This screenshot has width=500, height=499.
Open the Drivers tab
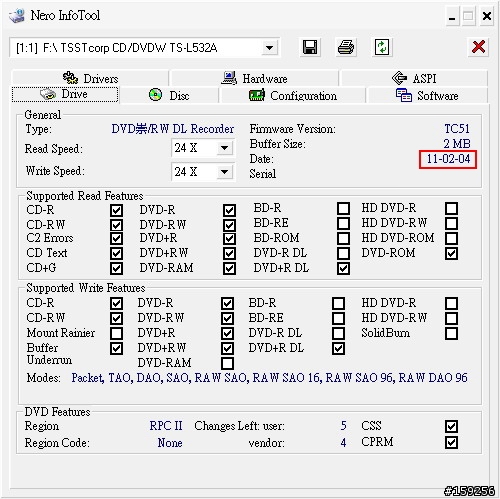90,78
